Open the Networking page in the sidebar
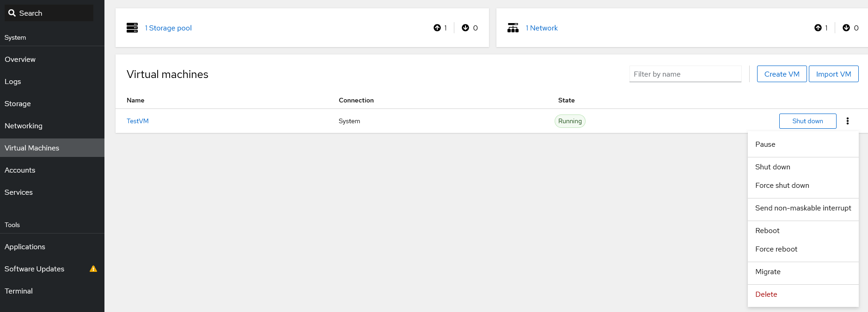Screen dimensions: 868x312 click(24, 126)
